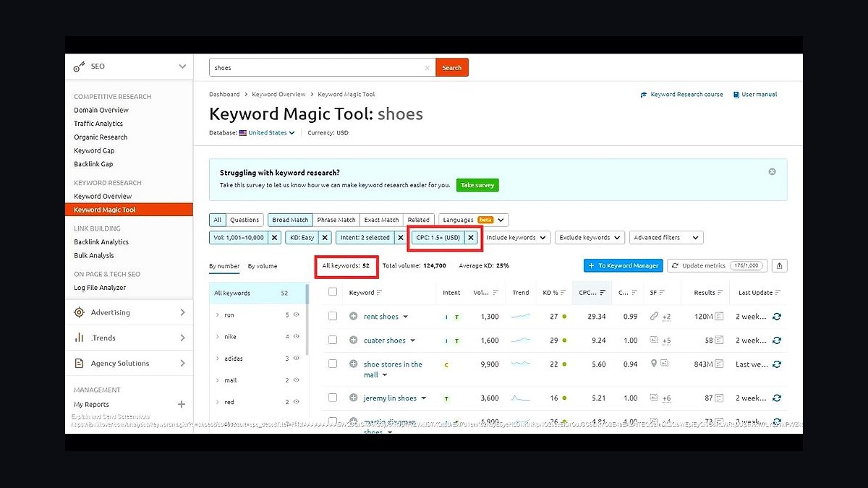Remove the KD: Easy filter

325,237
